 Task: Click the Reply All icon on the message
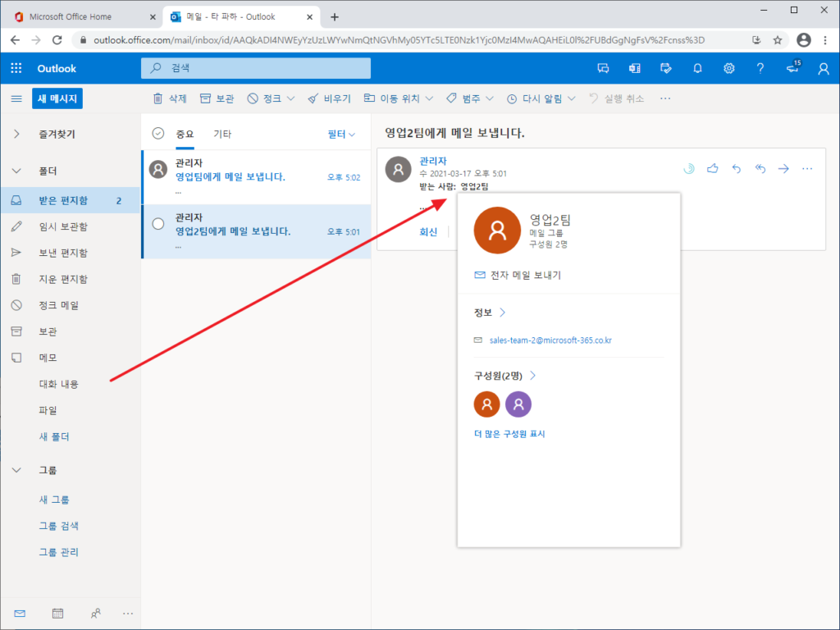tap(760, 168)
